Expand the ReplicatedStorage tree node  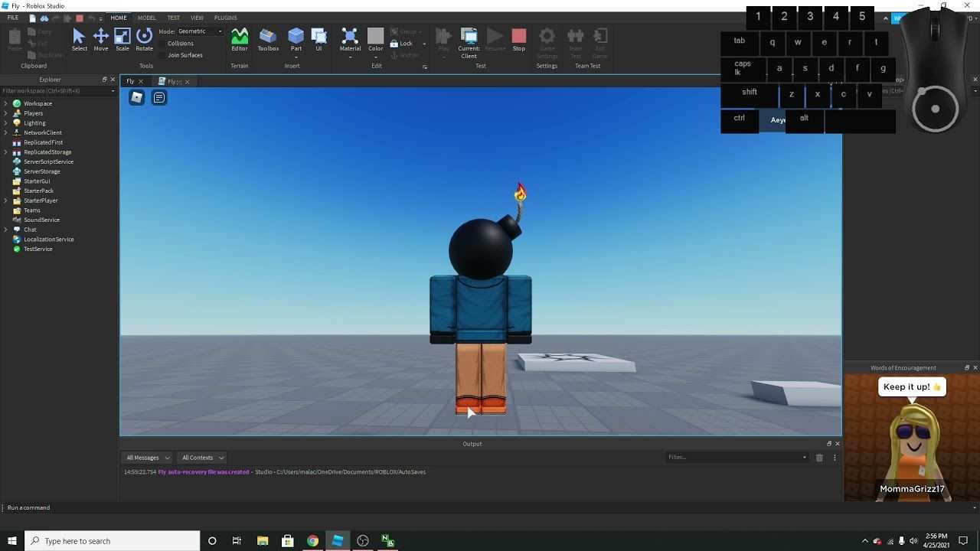(6, 152)
